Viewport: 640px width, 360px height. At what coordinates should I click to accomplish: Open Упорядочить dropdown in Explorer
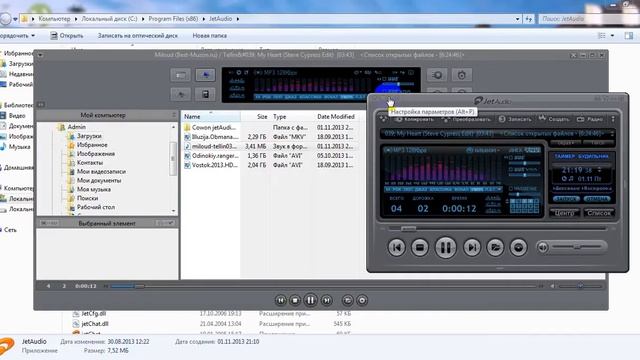pos(18,36)
